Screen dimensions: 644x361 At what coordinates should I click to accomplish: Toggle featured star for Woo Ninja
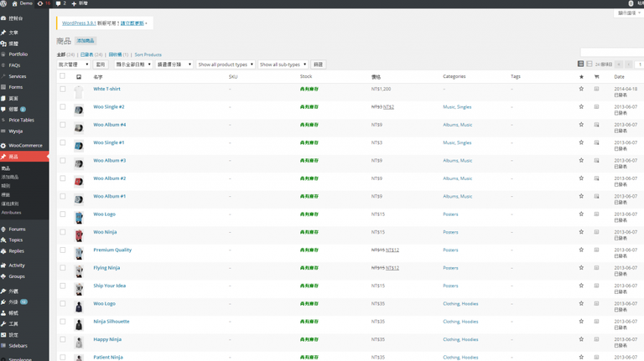tap(581, 232)
